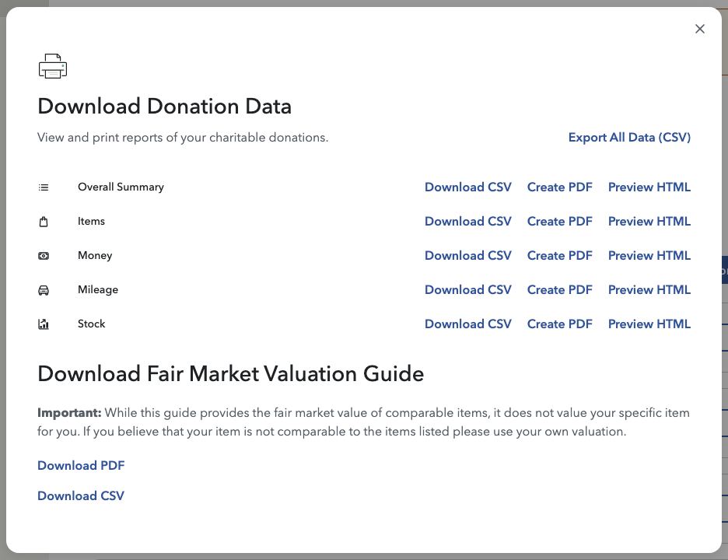Preview HTML for Money report
Screen dimensions: 728x560
(649, 256)
